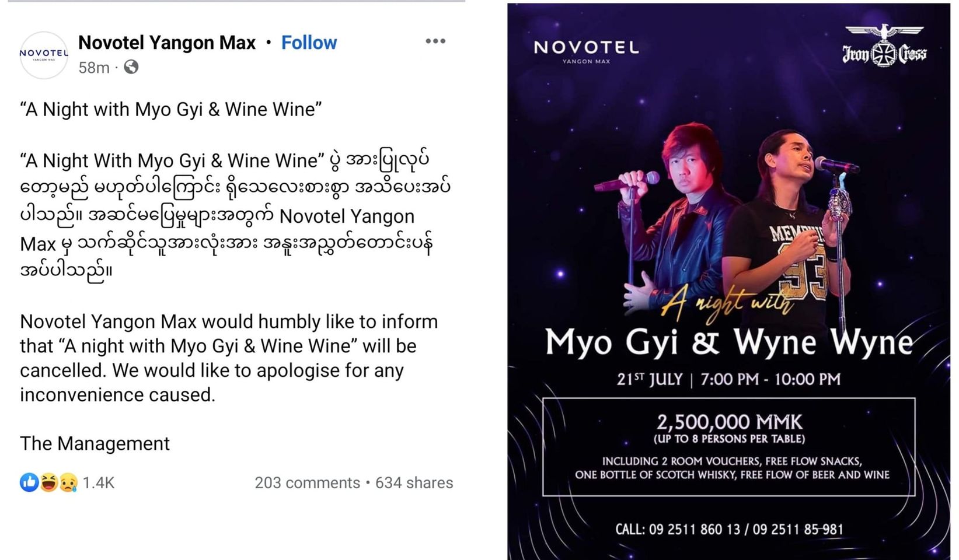
Task: Click the globe public visibility icon
Action: click(x=131, y=67)
